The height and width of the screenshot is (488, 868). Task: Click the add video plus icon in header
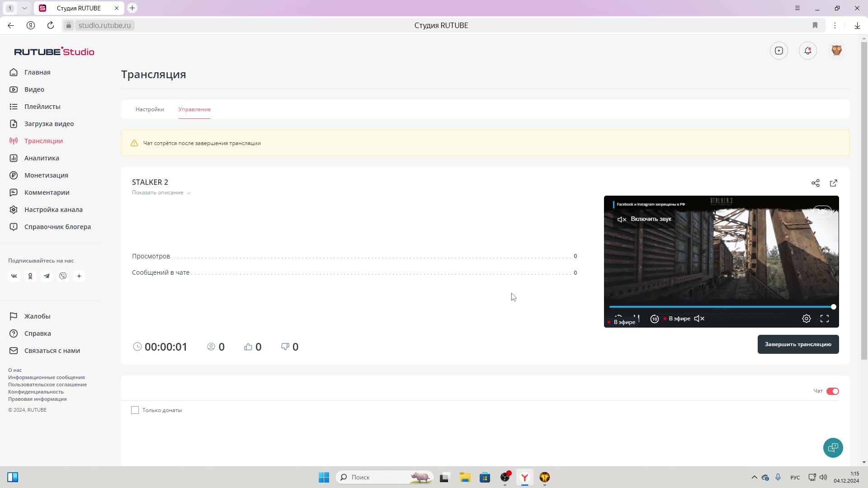[778, 51]
